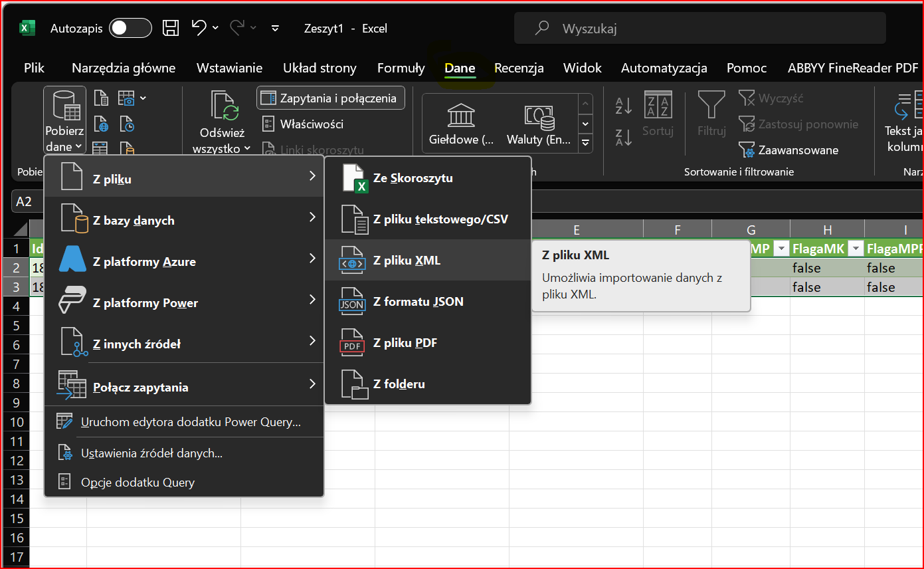Image resolution: width=924 pixels, height=569 pixels.
Task: Select column E header
Action: click(576, 230)
